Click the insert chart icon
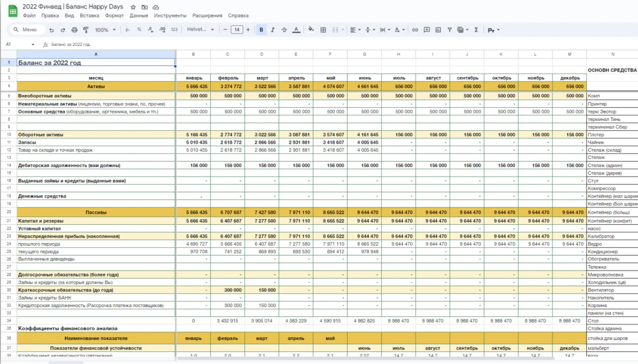 click(x=438, y=30)
